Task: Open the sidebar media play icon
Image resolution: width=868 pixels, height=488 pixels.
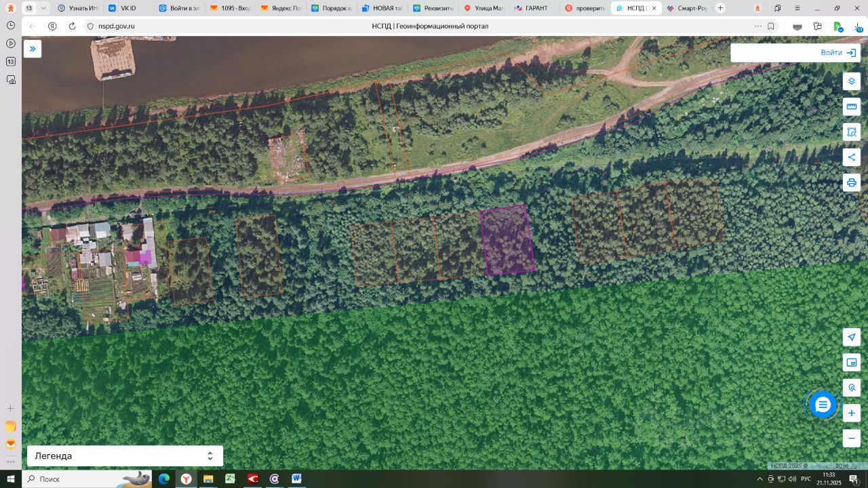Action: 11,43
